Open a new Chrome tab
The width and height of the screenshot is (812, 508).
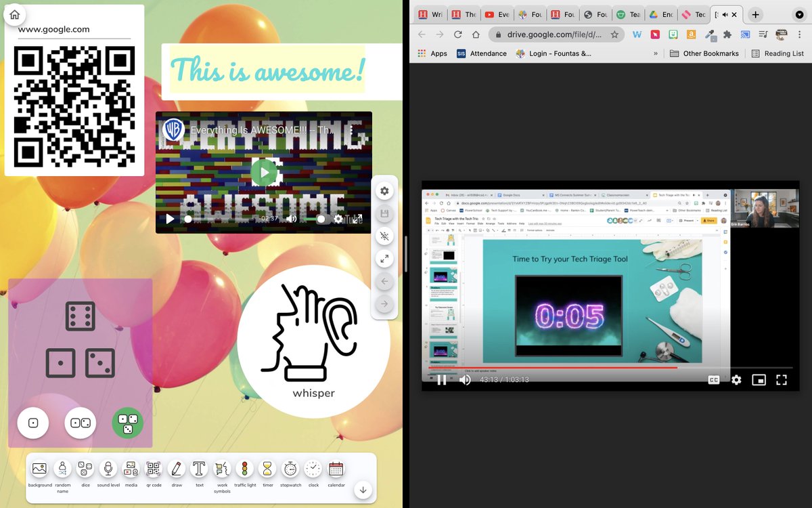coord(756,14)
